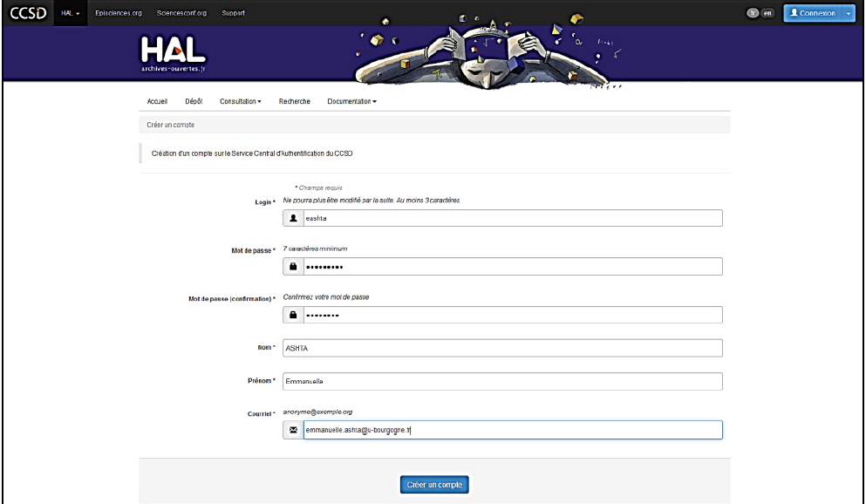866x504 pixels.
Task: Open the Episciences.org link
Action: point(119,13)
